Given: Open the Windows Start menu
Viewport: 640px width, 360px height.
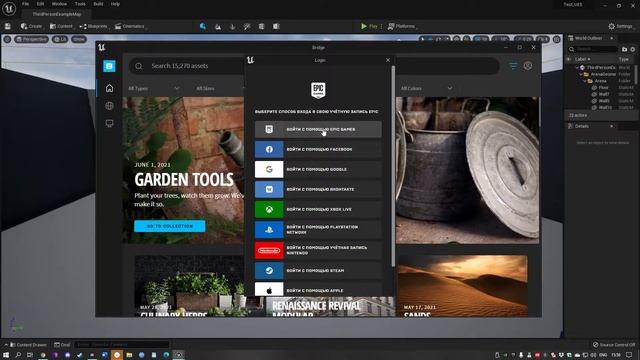Looking at the screenshot, I should 6,355.
